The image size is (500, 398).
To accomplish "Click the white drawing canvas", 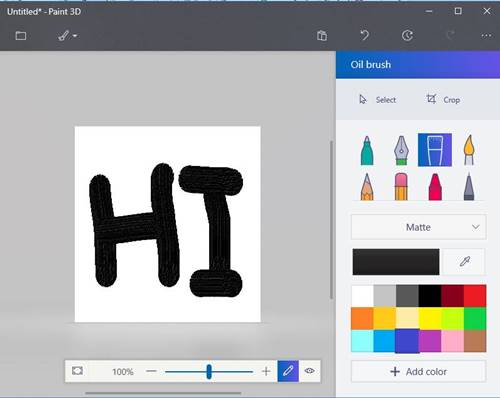I will point(168,224).
